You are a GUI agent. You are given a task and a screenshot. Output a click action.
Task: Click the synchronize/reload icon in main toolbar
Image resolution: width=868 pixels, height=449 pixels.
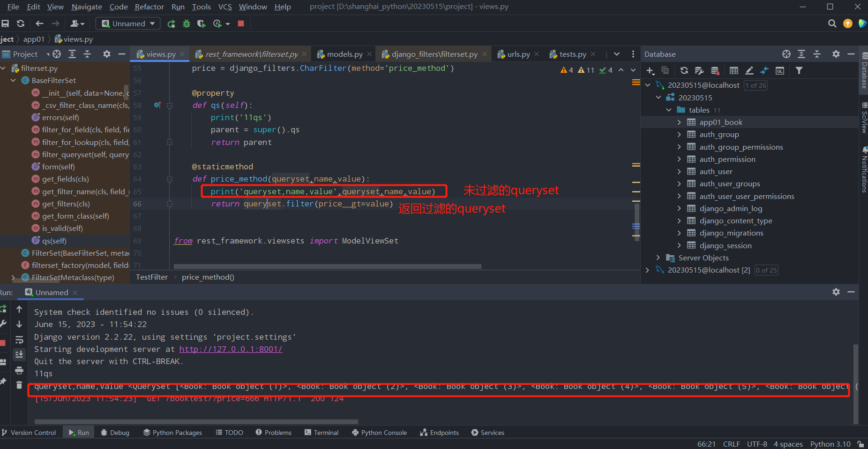click(x=21, y=23)
